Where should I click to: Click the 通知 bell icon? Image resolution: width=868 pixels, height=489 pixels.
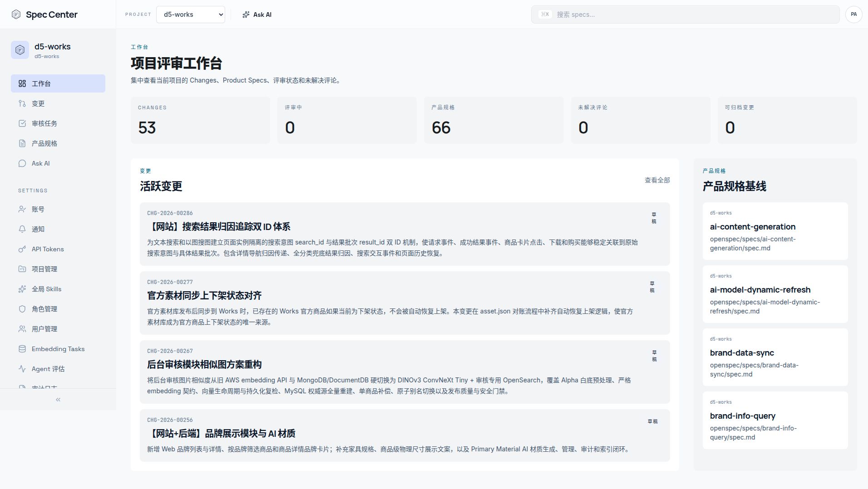pos(22,229)
